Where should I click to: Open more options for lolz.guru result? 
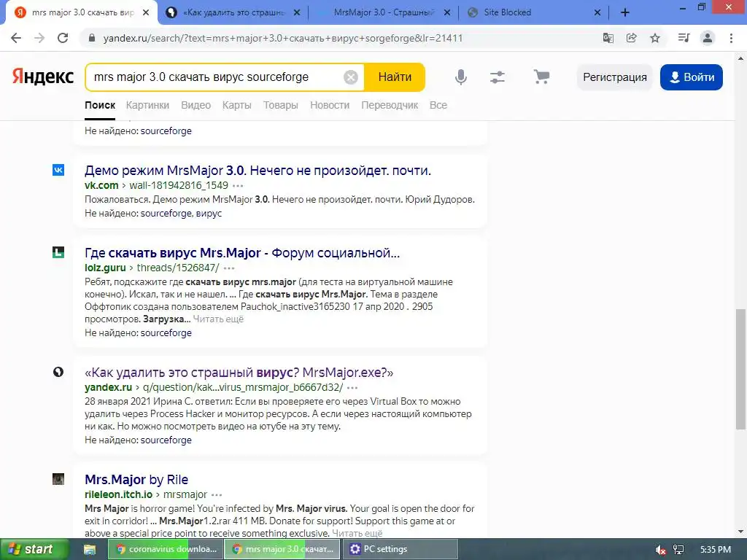[229, 268]
